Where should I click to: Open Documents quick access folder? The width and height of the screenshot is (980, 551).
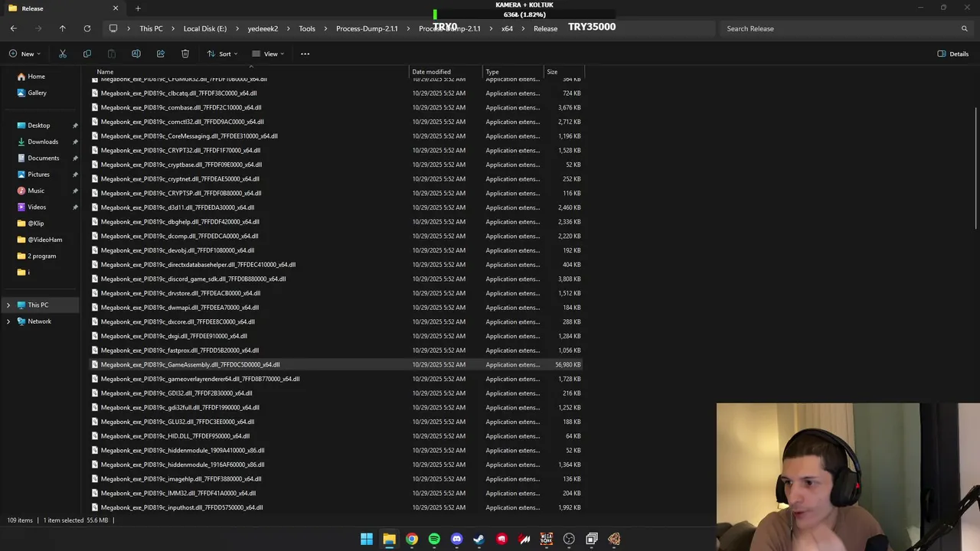point(43,158)
